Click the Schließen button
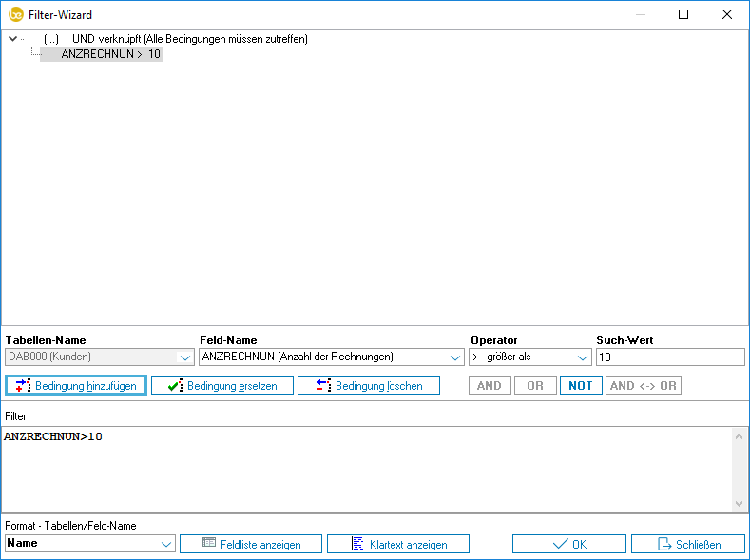The height and width of the screenshot is (560, 750). click(687, 545)
